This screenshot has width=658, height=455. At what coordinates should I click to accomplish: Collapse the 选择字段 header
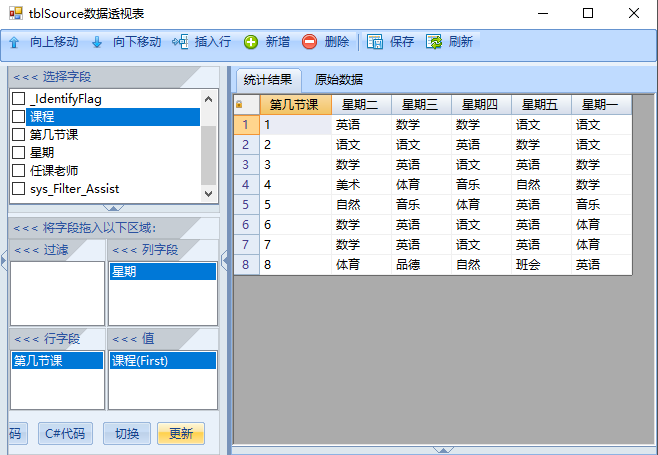click(x=114, y=77)
